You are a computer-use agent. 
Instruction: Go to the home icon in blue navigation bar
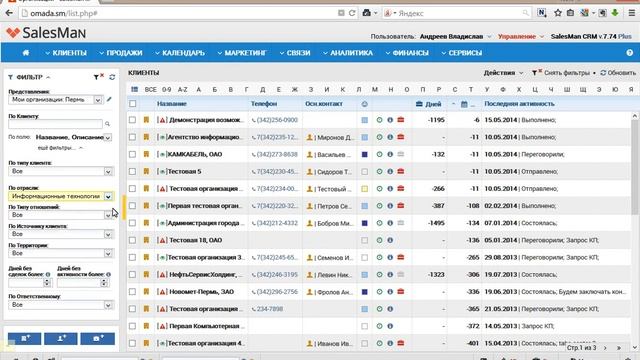click(x=26, y=53)
